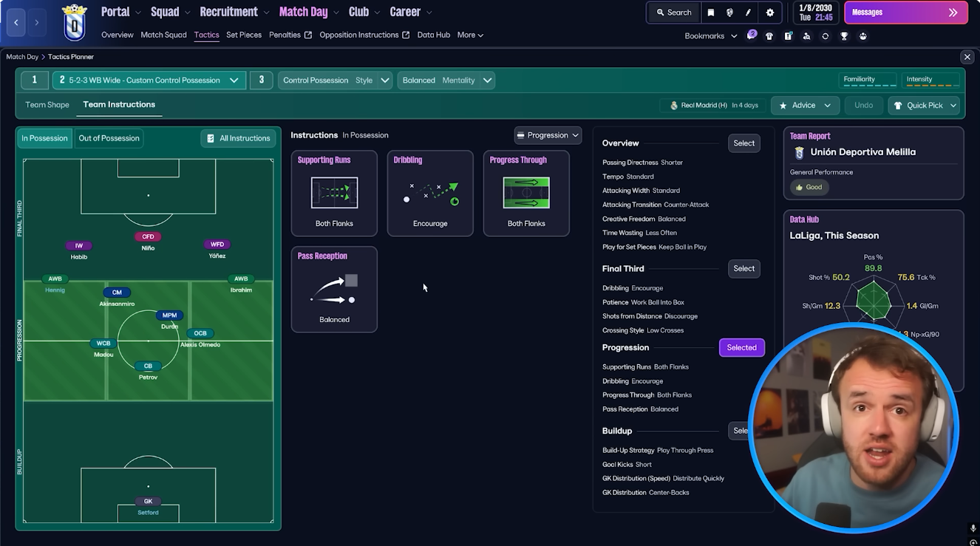Open the Dribbling instruction card
Viewport: 980px width, 546px height.
(430, 194)
